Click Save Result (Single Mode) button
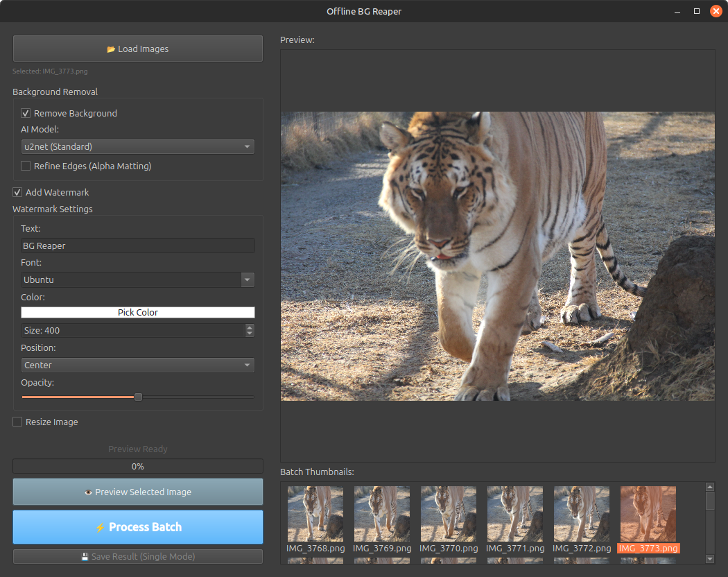 tap(137, 556)
